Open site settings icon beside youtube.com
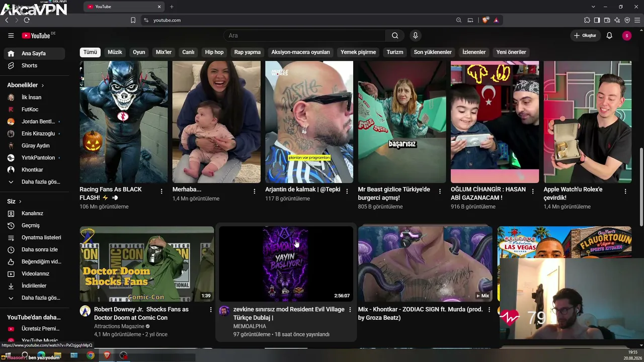 tap(146, 20)
